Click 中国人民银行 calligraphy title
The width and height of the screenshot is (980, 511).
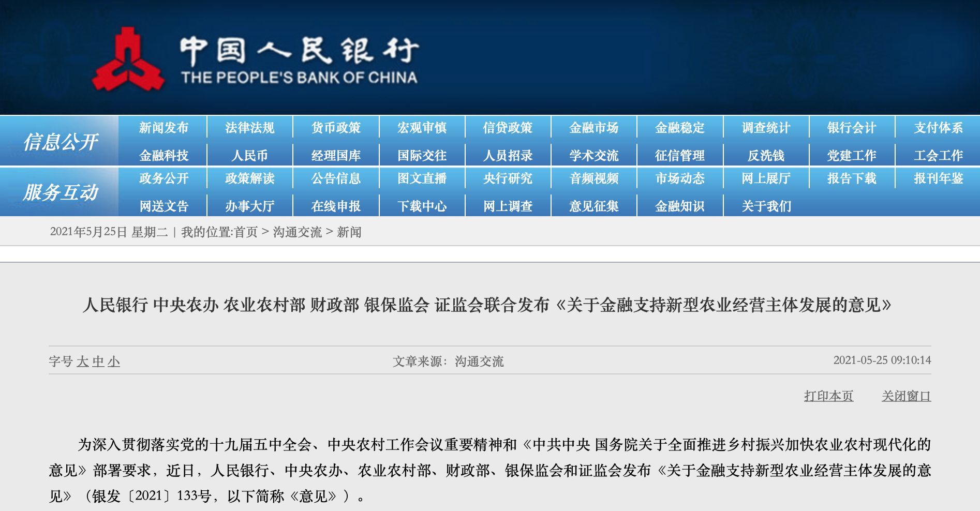tap(299, 51)
